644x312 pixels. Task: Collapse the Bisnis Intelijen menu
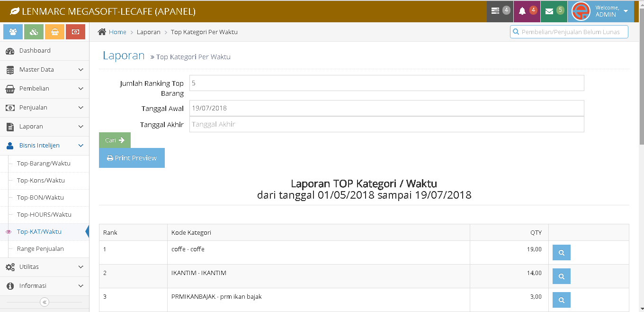45,146
